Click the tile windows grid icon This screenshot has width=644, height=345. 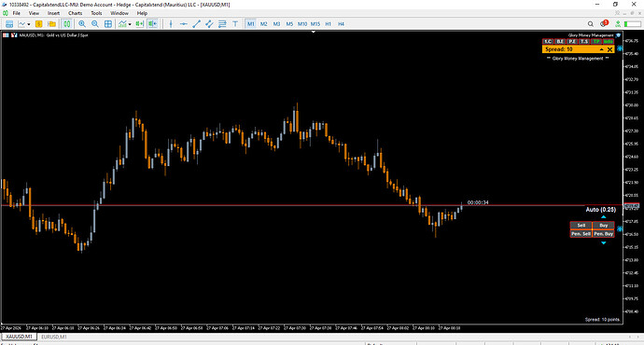pos(108,24)
